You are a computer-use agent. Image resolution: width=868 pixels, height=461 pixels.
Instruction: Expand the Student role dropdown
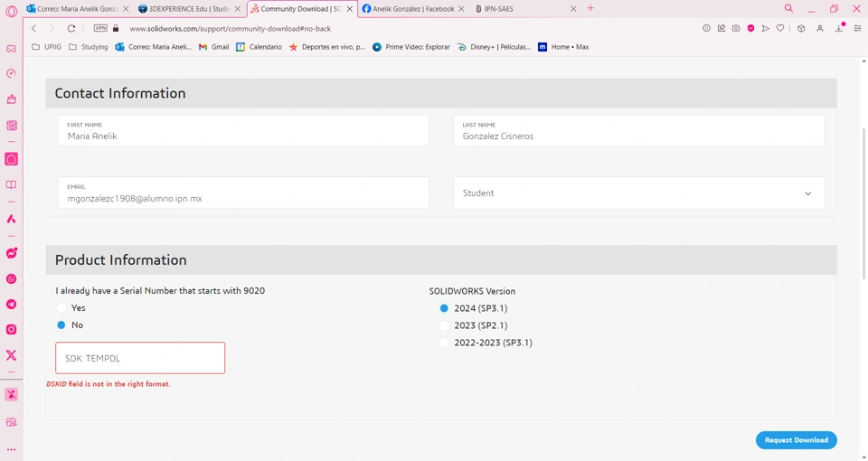click(x=639, y=193)
